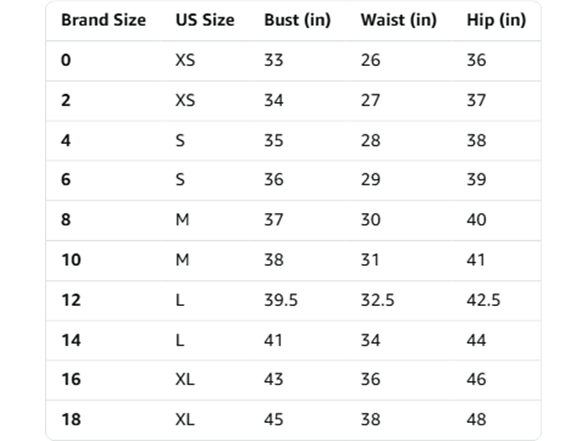Select brand size 8 row label

[66, 219]
